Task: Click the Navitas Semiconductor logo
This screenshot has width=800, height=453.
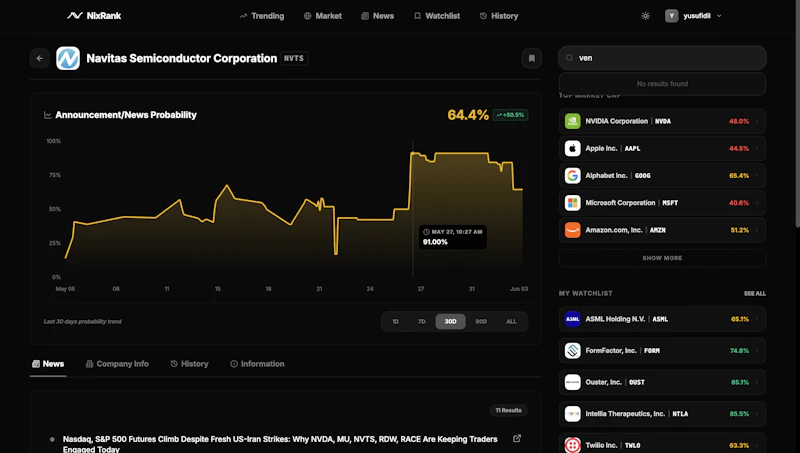Action: pos(68,58)
